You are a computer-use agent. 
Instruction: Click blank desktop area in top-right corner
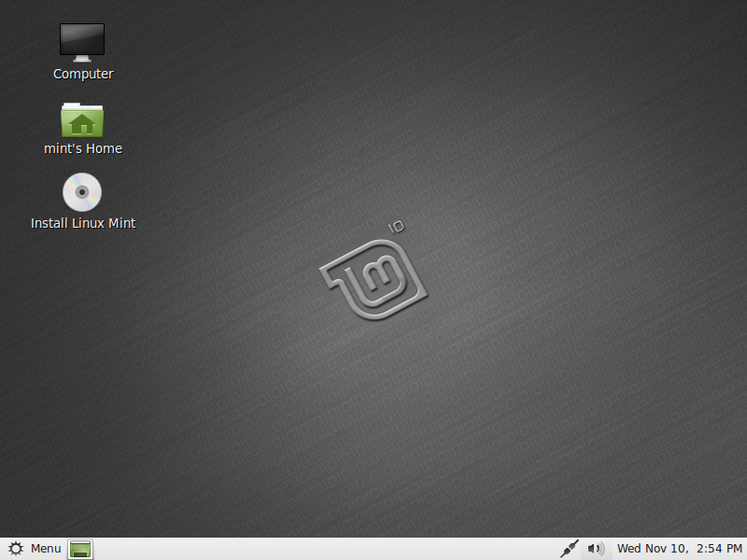pos(691,47)
